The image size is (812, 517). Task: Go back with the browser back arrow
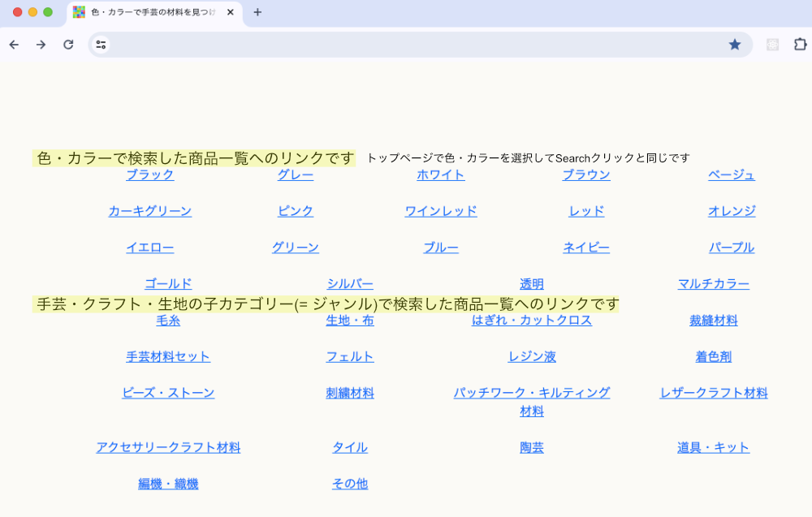[x=14, y=45]
